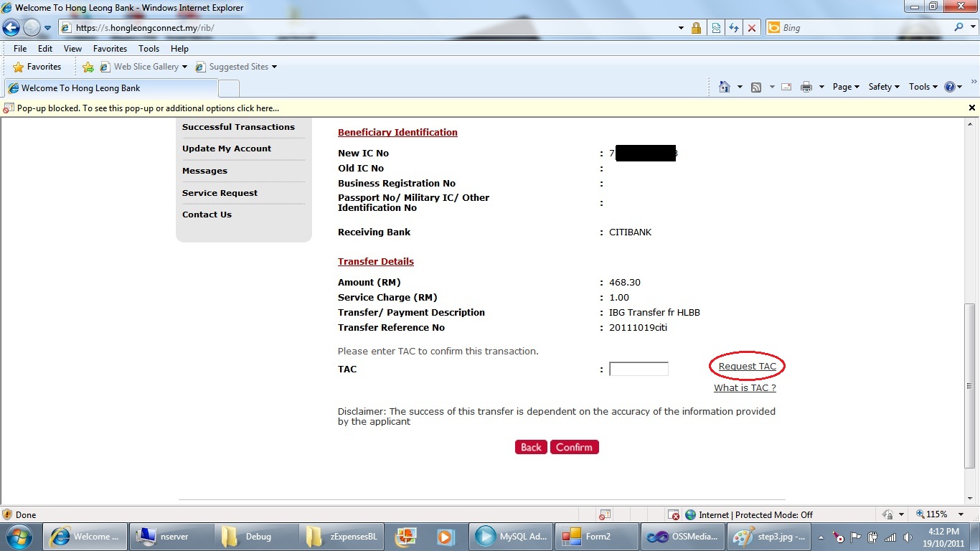This screenshot has width=980, height=551.
Task: Open the Web Slice Gallery dropdown
Action: click(143, 67)
